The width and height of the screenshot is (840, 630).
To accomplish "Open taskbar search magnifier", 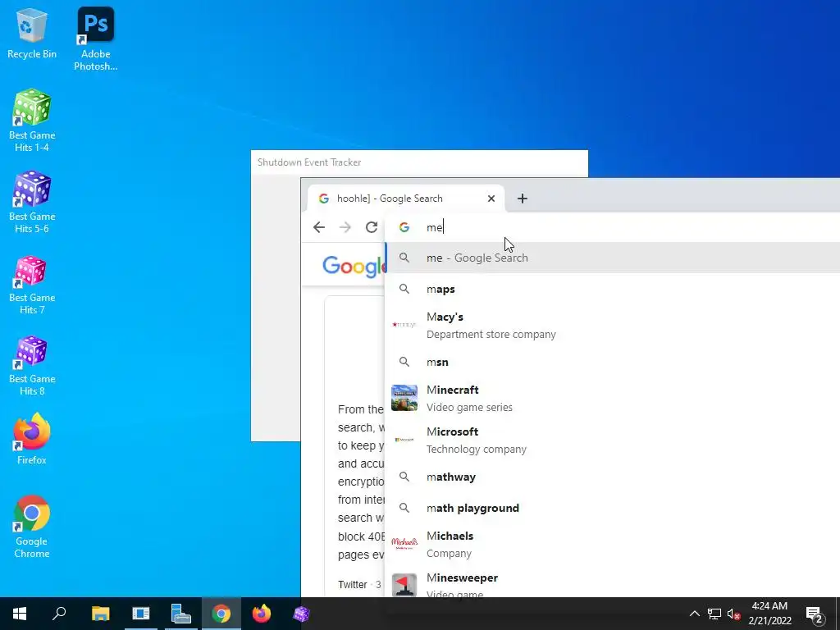I will (x=59, y=614).
